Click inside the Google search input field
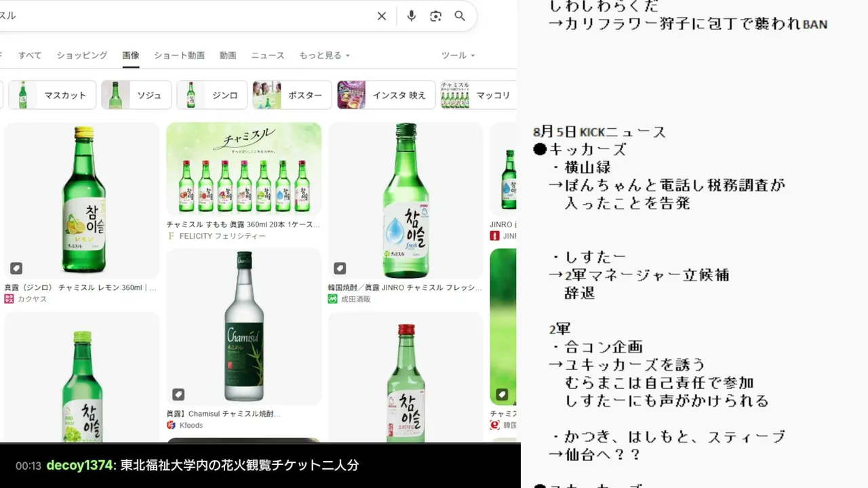The height and width of the screenshot is (488, 868). [183, 16]
